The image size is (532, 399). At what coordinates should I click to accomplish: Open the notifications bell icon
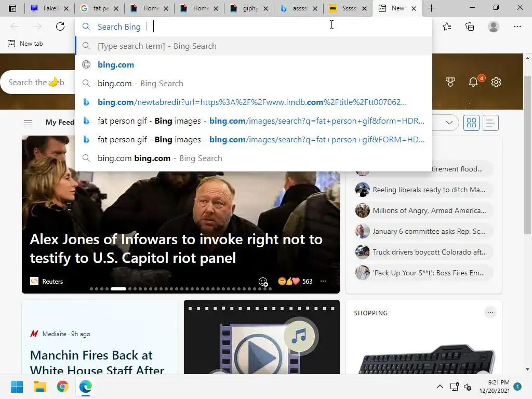click(473, 82)
